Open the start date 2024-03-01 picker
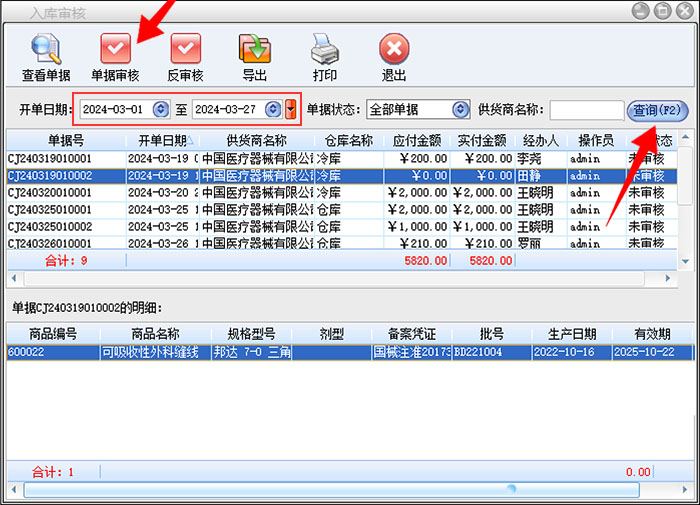 coord(160,109)
